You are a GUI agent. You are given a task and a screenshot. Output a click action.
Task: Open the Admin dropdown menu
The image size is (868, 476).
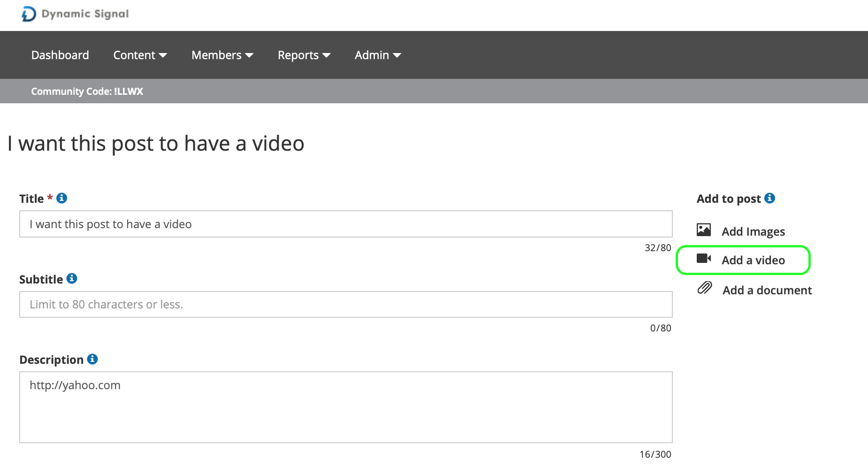(x=378, y=55)
